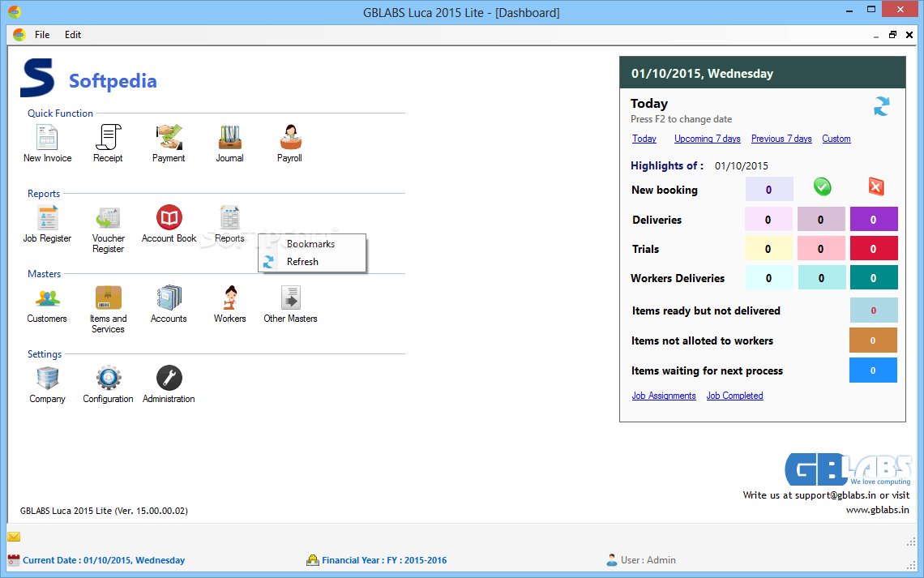Open the File menu

pyautogui.click(x=42, y=35)
